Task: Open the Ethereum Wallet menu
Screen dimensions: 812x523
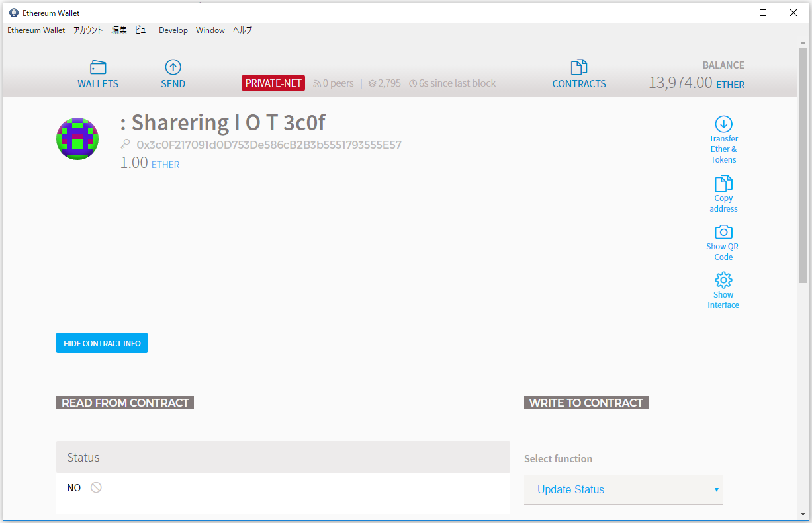Action: (x=36, y=30)
